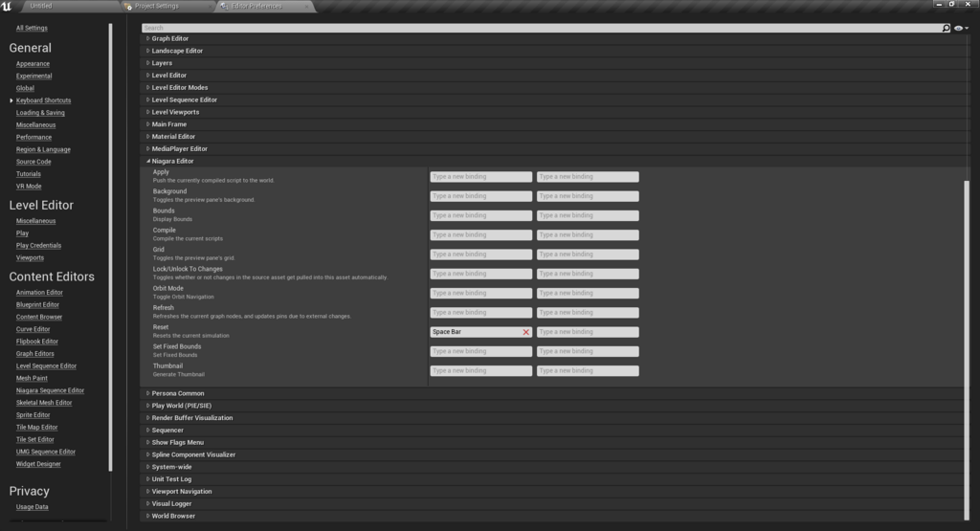Click first binding field for Bounds
This screenshot has width=980, height=531.
[x=480, y=215]
